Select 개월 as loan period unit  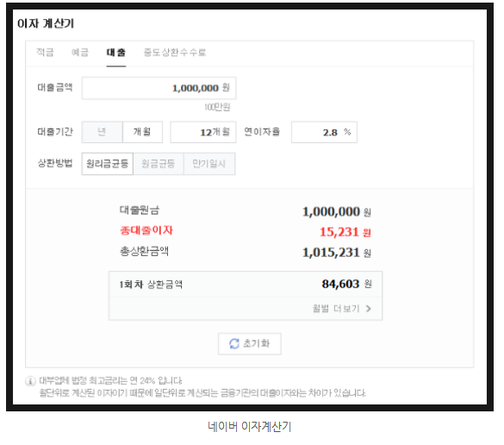click(x=142, y=132)
